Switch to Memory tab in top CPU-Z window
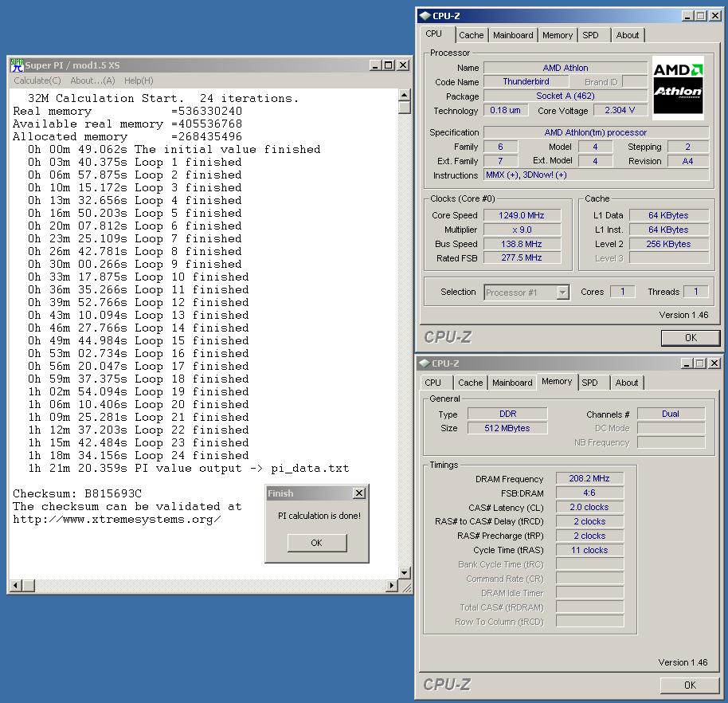Image resolution: width=728 pixels, height=703 pixels. pos(557,35)
